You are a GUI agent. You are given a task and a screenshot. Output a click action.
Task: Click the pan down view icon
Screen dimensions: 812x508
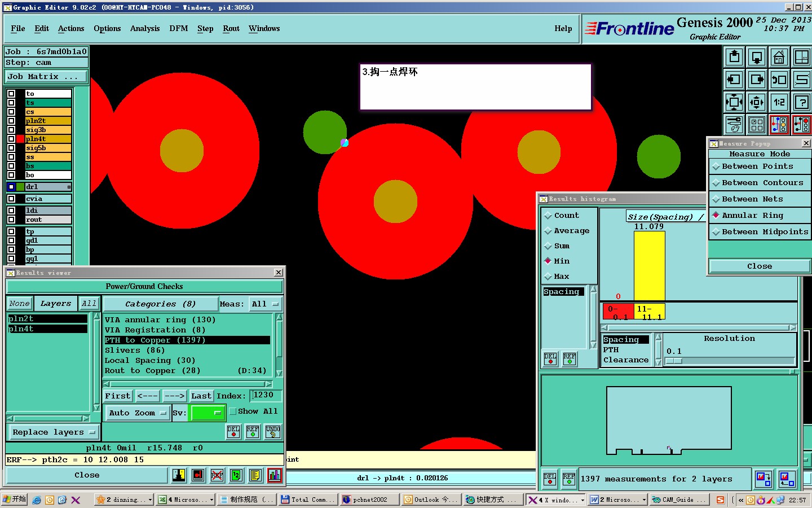(x=757, y=57)
